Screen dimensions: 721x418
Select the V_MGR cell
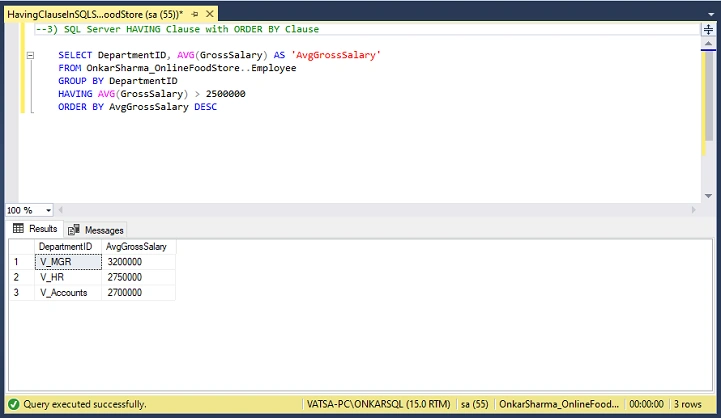(x=68, y=262)
